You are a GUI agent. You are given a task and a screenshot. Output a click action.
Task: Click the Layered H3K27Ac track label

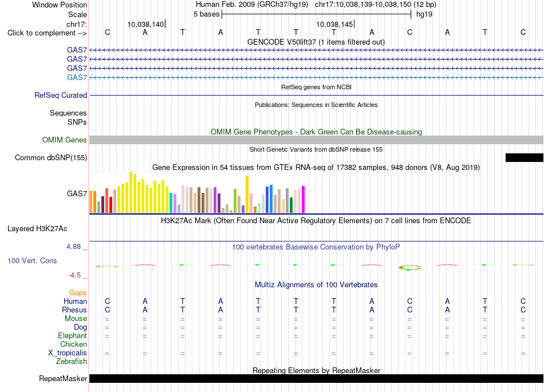(x=37, y=229)
